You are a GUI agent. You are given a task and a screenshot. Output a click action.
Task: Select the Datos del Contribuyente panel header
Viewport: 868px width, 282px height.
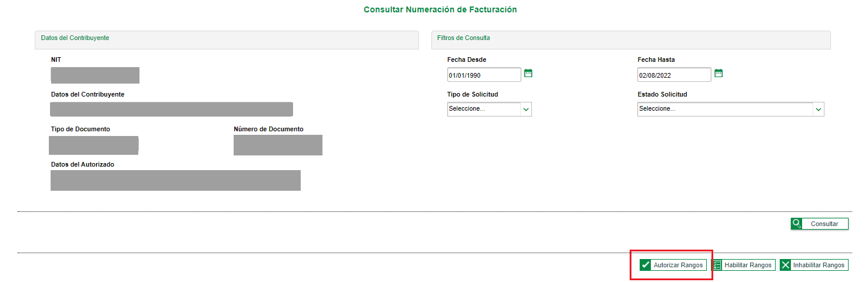(226, 39)
